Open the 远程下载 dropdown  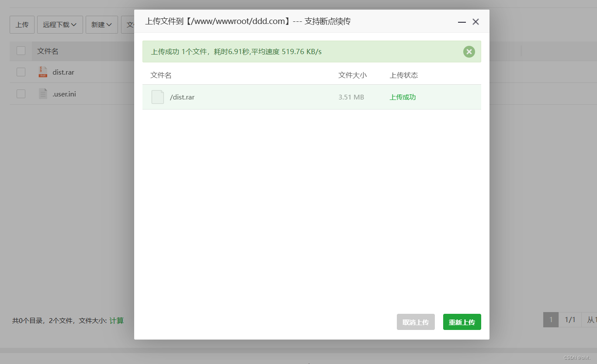coord(60,25)
